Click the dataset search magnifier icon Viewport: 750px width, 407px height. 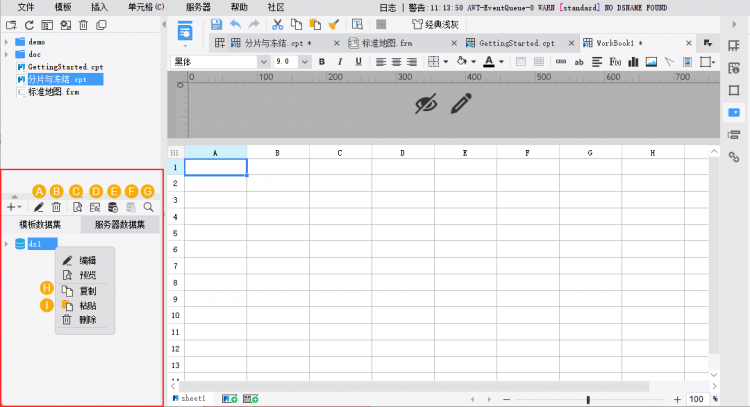149,207
